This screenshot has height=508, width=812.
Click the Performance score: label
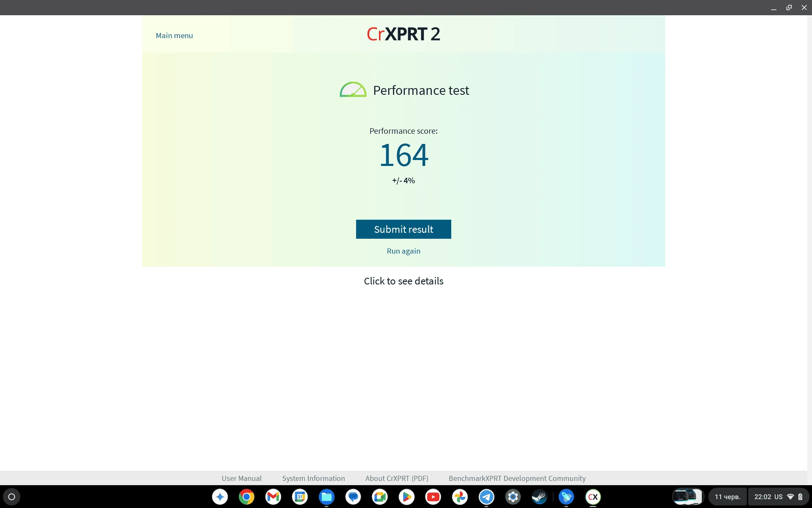click(403, 131)
